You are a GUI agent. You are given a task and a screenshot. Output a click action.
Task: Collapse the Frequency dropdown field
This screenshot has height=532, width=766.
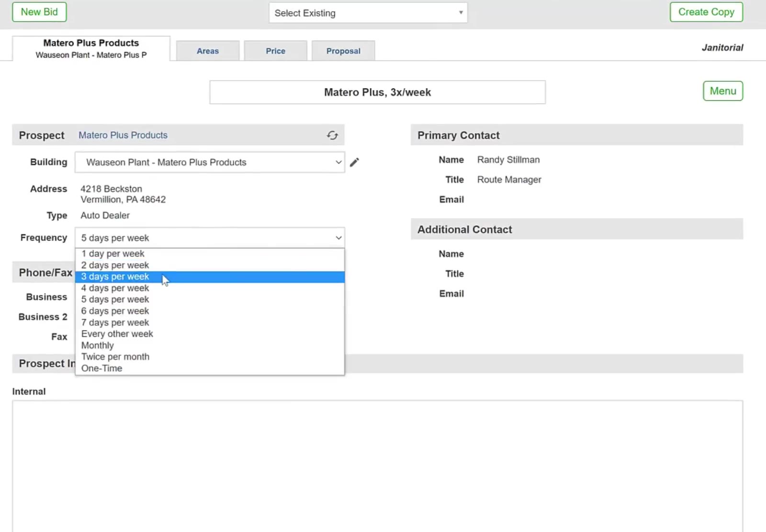coord(210,238)
